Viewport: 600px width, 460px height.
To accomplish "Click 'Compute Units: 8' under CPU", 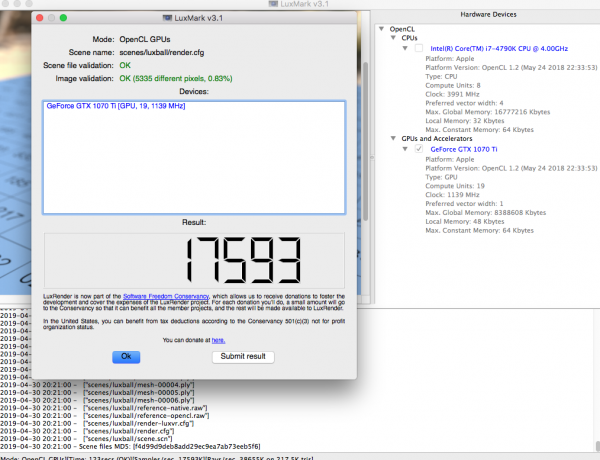I will [x=453, y=85].
